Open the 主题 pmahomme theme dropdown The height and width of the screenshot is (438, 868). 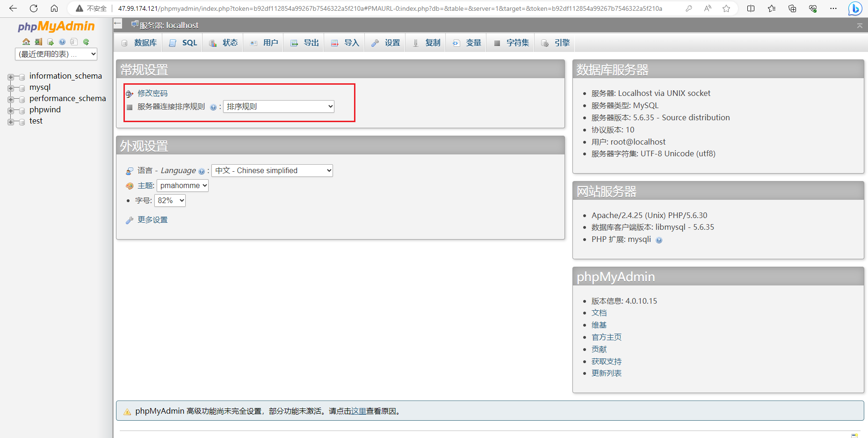point(182,186)
